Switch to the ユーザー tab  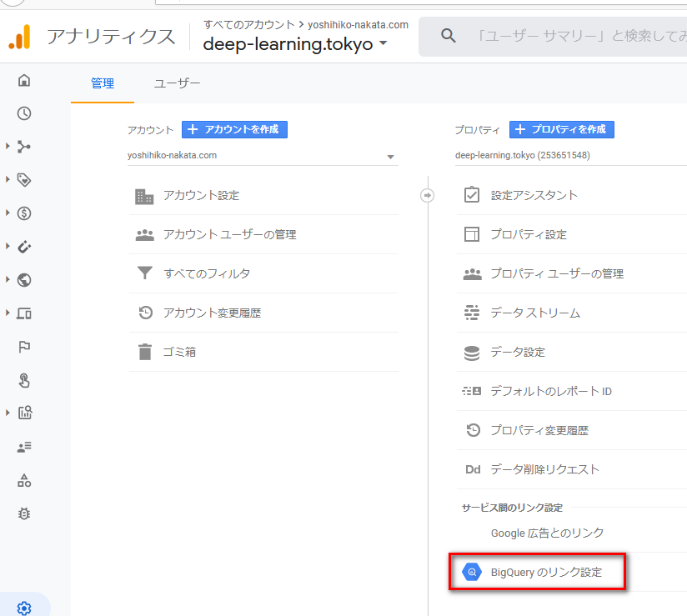click(177, 83)
